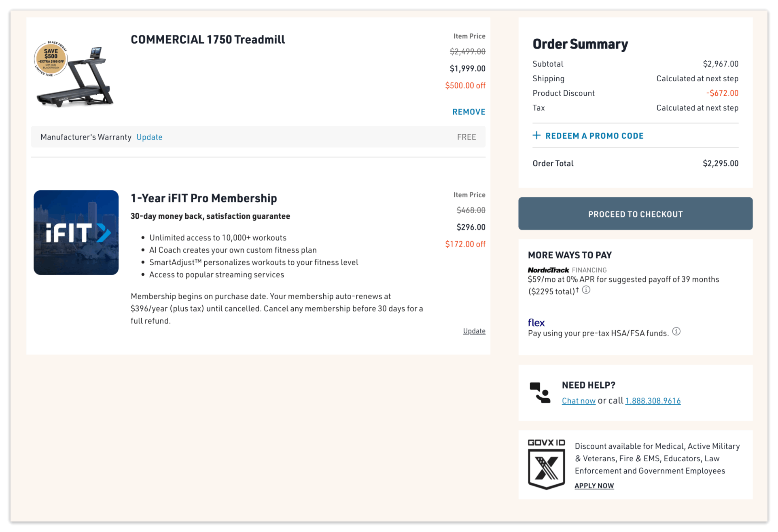The height and width of the screenshot is (532, 778).
Task: Open the financing info tooltip icon
Action: [586, 290]
